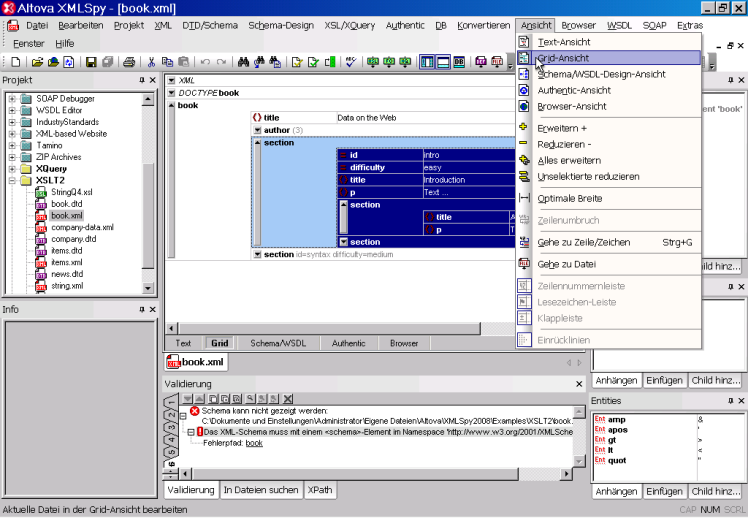Expand the section id=syntax row
This screenshot has height=518, width=748.
point(258,255)
